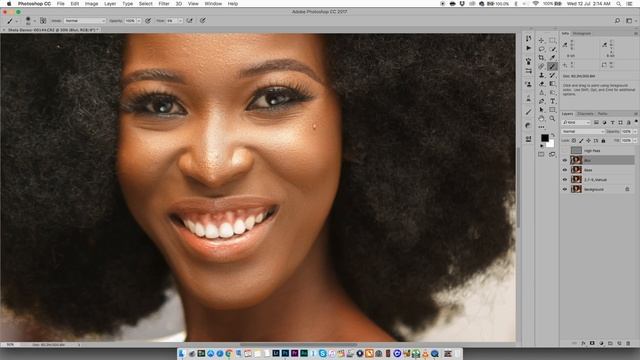
Task: Hide the Background layer
Action: tap(565, 189)
